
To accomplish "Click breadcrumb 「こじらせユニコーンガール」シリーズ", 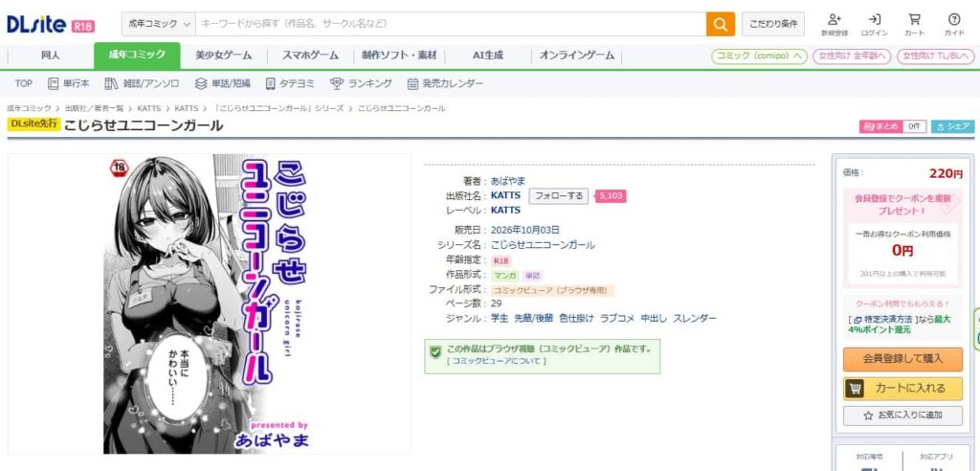I will tap(278, 108).
